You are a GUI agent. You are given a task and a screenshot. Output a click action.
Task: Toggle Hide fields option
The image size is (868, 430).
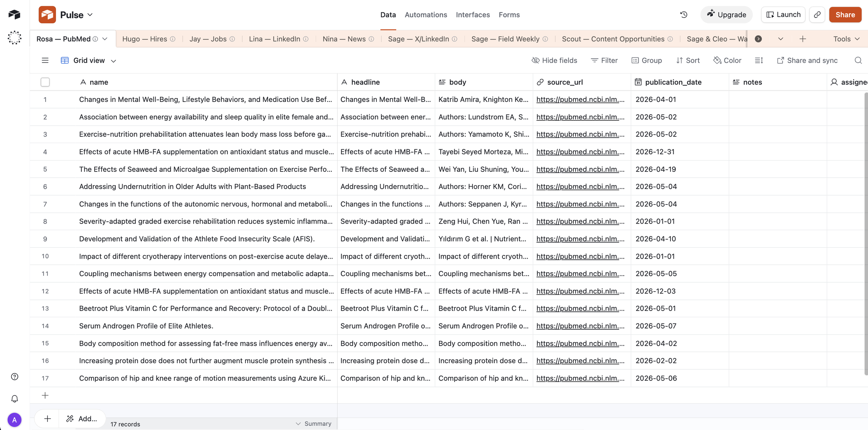[x=554, y=60]
